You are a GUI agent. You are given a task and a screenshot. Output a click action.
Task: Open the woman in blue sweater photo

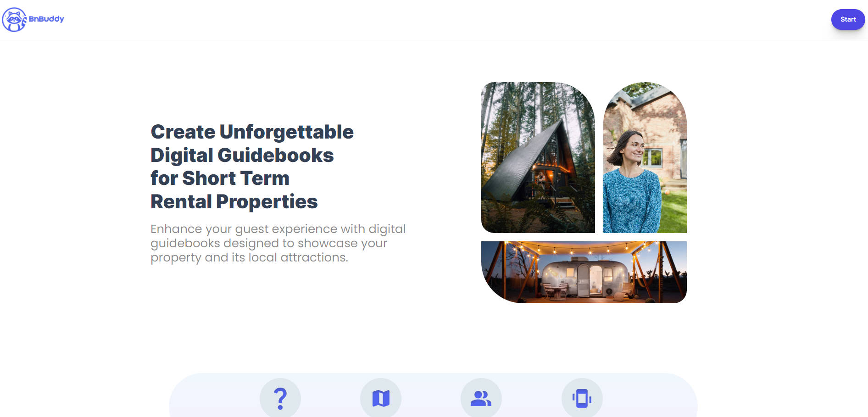(645, 157)
